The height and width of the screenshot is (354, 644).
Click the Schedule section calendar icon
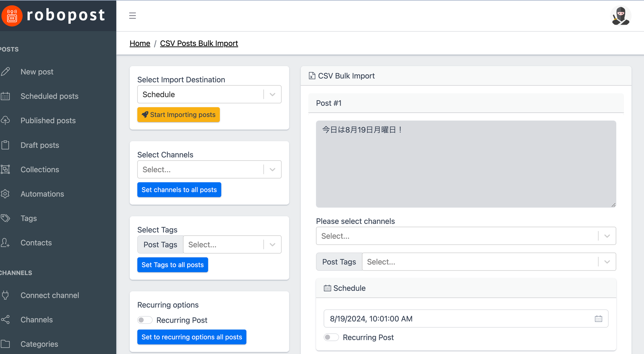(x=327, y=288)
